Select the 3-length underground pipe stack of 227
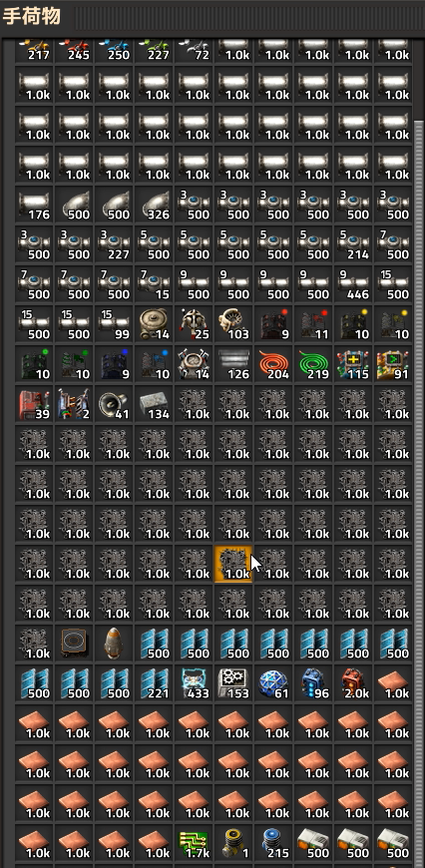425x868 pixels. 114,244
